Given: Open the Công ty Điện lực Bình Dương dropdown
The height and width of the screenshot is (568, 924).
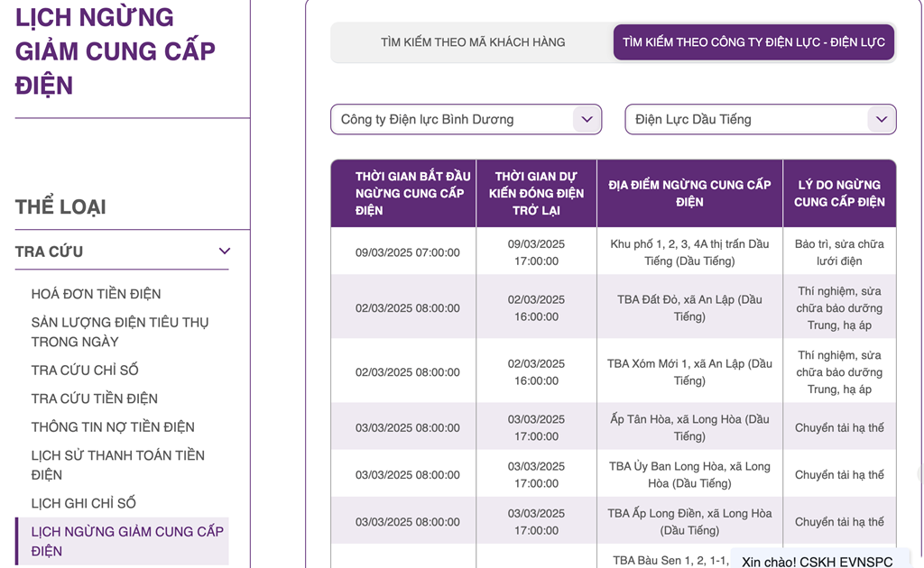Looking at the screenshot, I should (453, 119).
